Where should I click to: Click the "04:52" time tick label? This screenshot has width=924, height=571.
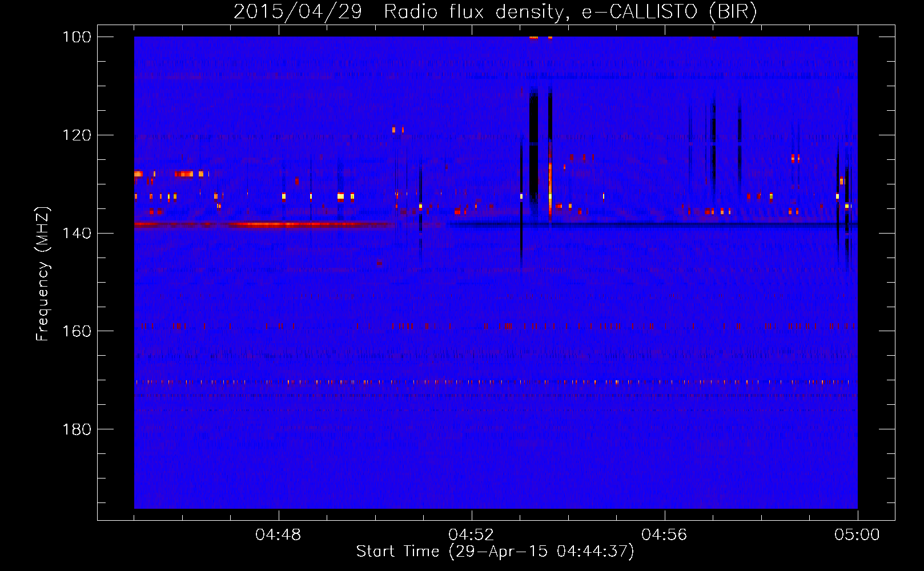point(471,535)
